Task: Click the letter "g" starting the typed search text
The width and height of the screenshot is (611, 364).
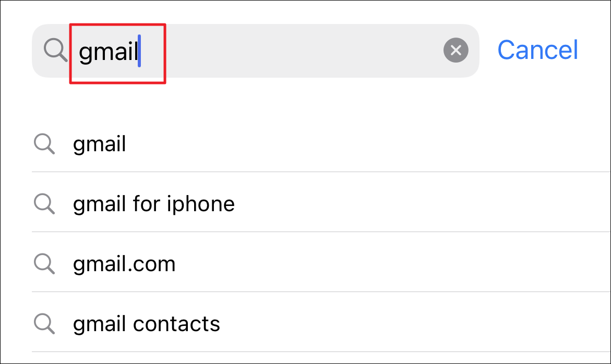Action: tap(85, 53)
